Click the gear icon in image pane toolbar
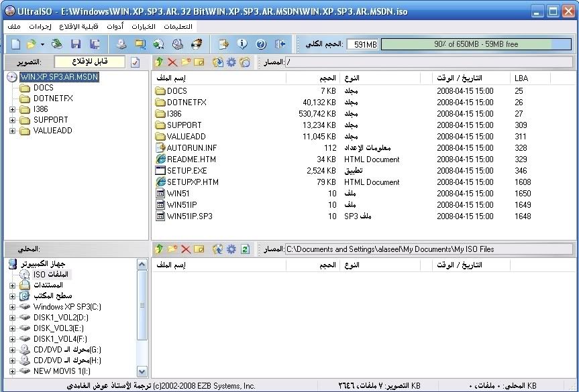This screenshot has width=579, height=392. (231, 62)
